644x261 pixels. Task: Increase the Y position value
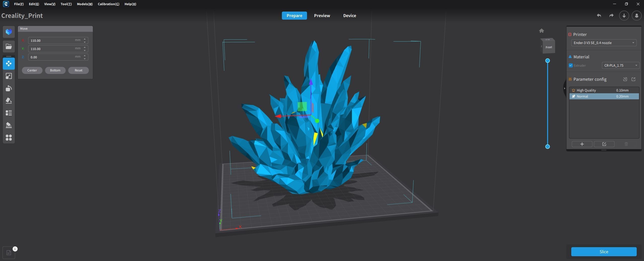[85, 47]
